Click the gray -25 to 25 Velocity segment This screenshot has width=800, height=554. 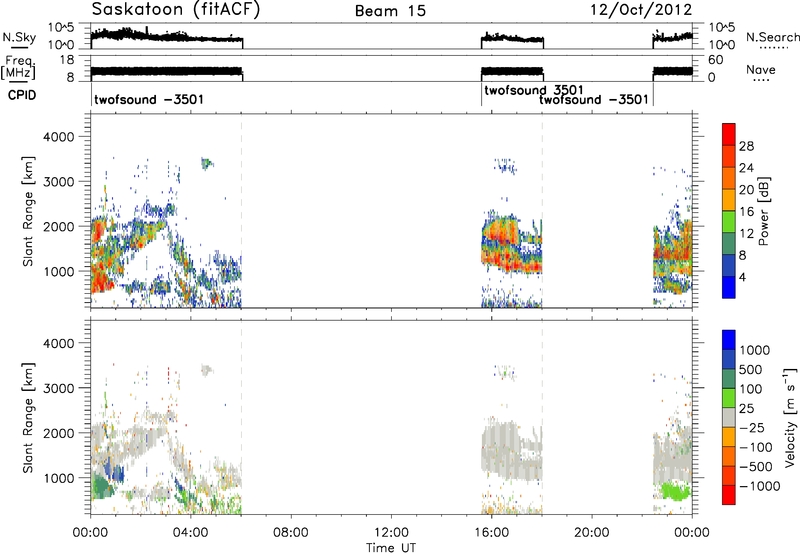coord(729,417)
